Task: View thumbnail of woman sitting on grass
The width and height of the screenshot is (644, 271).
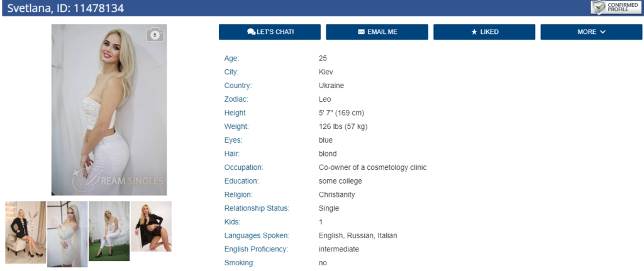Action: pos(109,231)
